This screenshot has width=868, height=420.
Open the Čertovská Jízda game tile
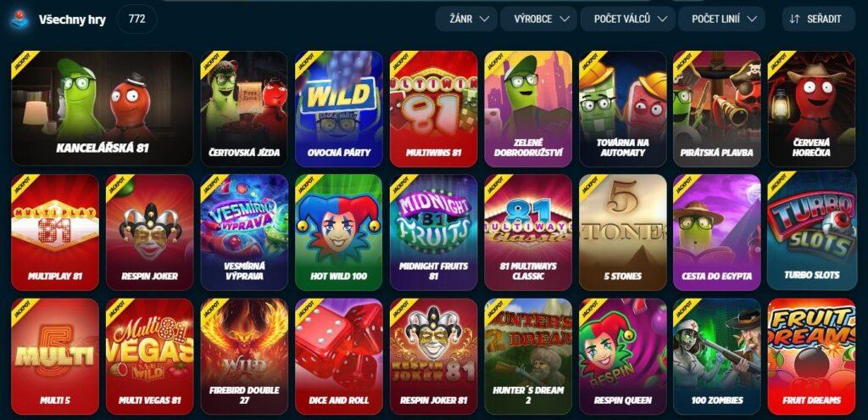[x=244, y=109]
